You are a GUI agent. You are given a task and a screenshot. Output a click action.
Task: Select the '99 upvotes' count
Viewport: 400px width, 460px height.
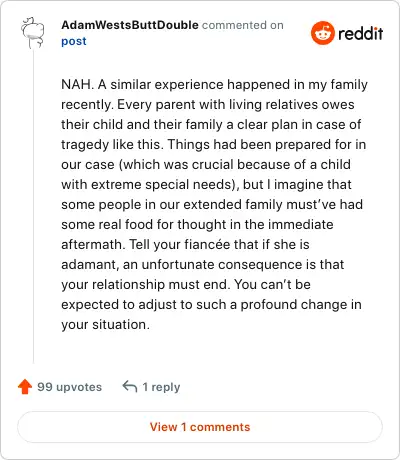click(69, 387)
